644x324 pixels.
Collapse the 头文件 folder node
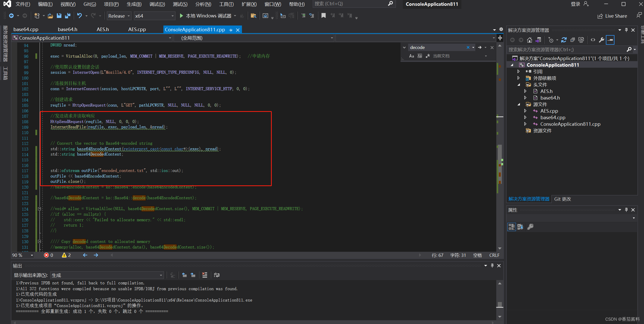[518, 85]
